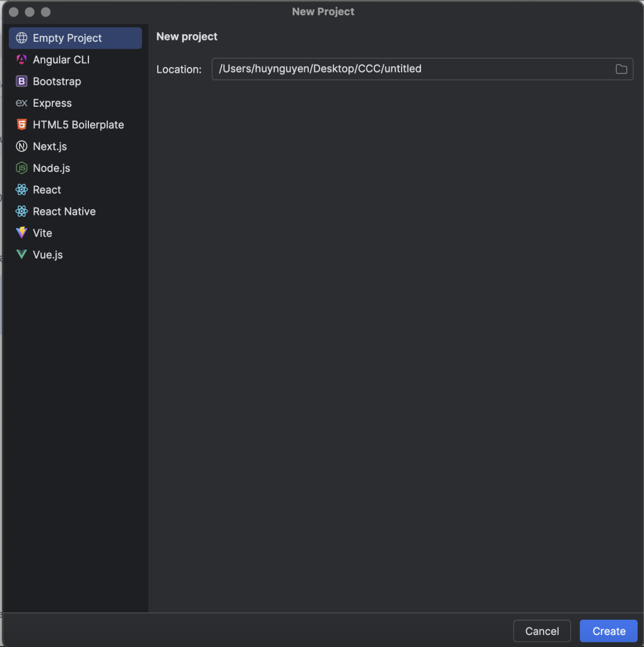This screenshot has height=647, width=644.
Task: Click the Next.js N icon
Action: (x=21, y=147)
